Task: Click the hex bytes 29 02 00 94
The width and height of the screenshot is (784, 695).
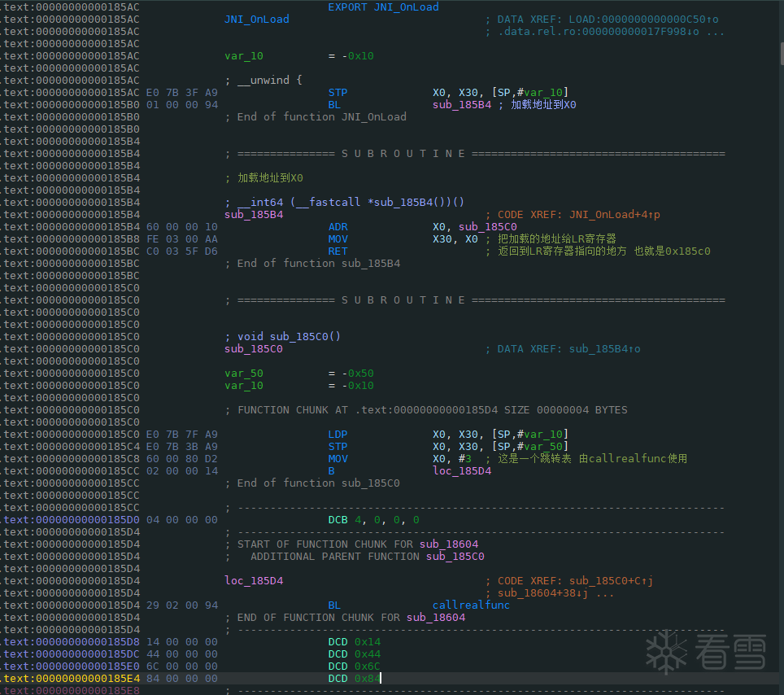Action: pyautogui.click(x=182, y=605)
